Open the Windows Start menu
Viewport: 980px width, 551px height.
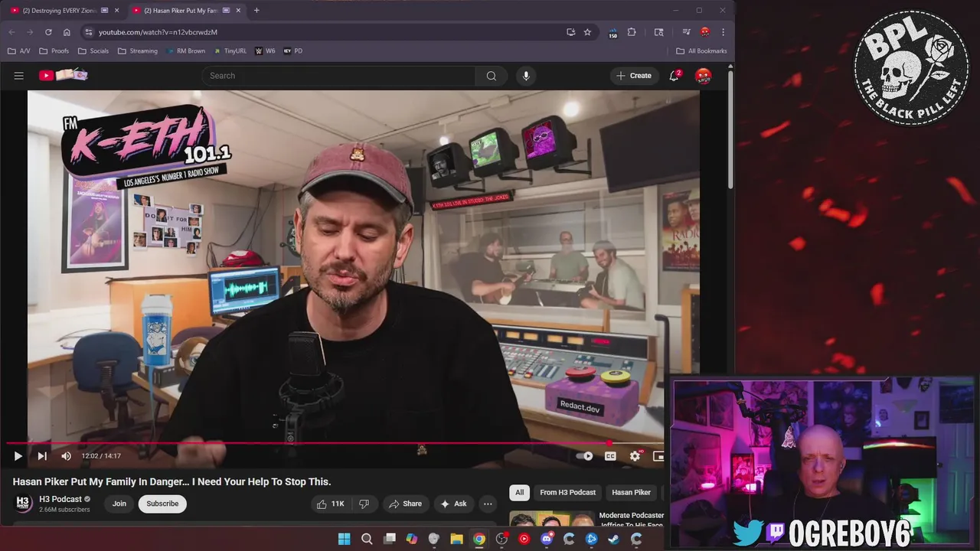344,539
